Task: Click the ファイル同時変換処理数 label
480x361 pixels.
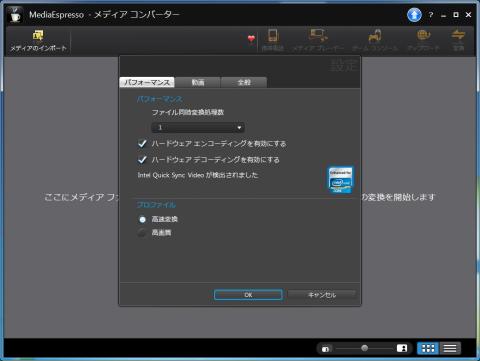Action: pyautogui.click(x=188, y=112)
